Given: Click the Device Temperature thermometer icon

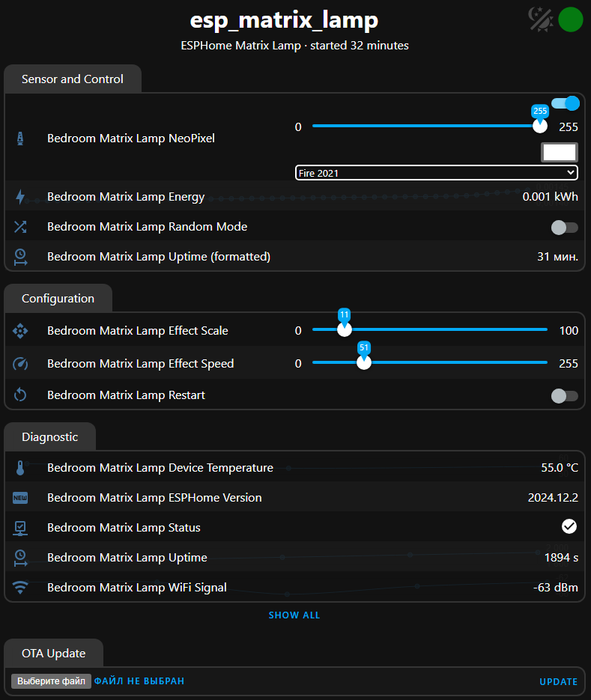Looking at the screenshot, I should [x=20, y=468].
